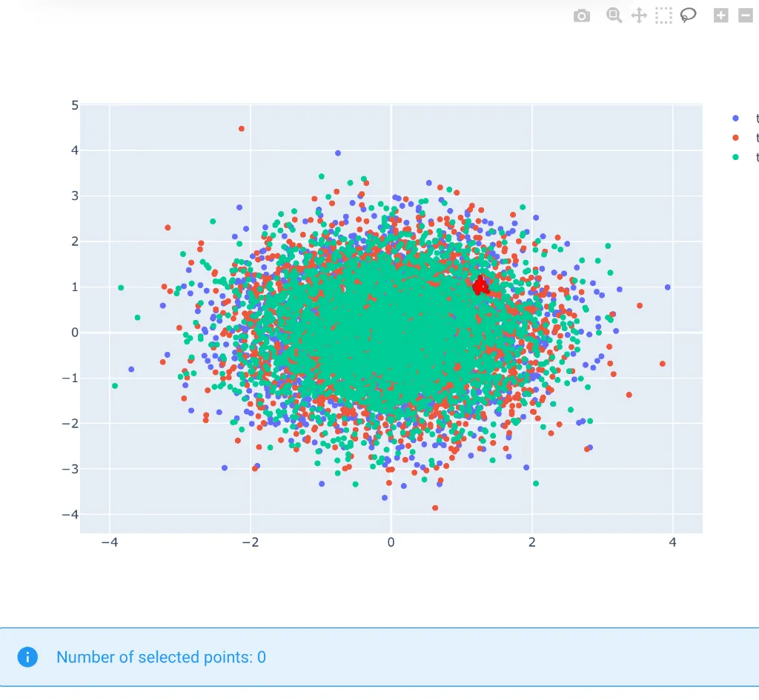Switch to the Lasso Select tool

point(689,16)
